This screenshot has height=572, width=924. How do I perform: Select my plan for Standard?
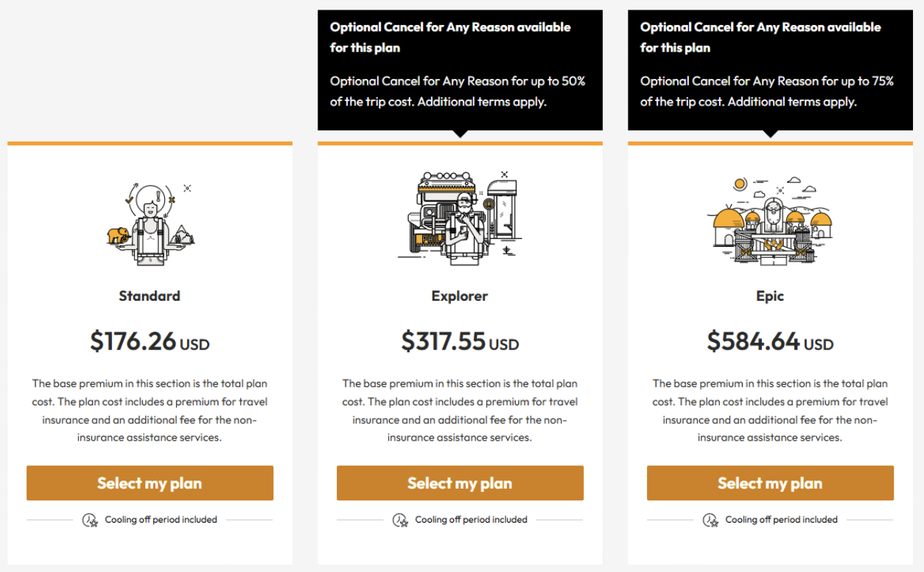(x=150, y=484)
